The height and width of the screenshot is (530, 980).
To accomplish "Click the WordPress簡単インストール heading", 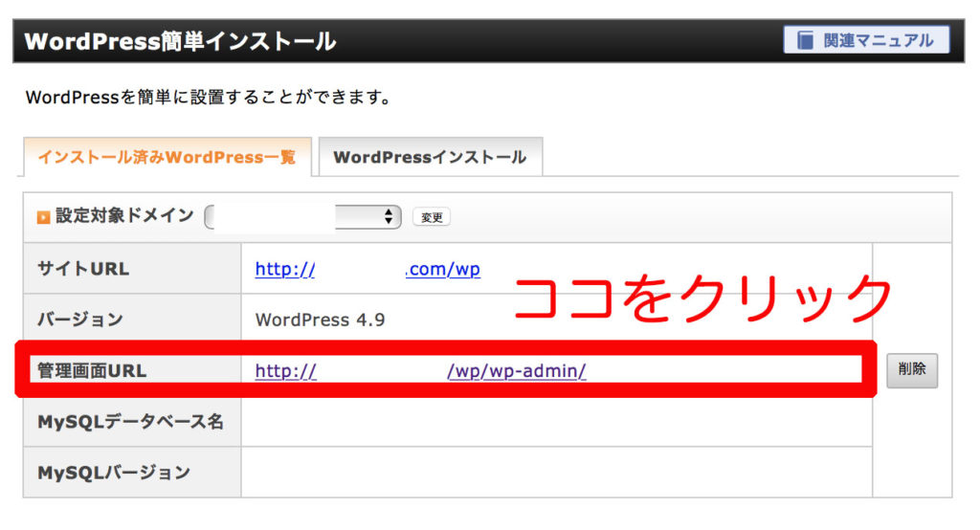I will (180, 41).
